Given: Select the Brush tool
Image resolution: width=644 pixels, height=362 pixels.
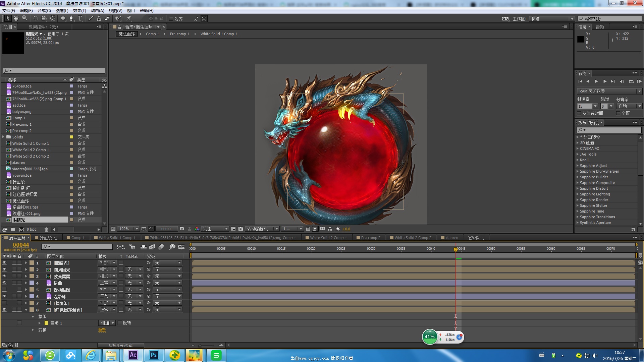Looking at the screenshot, I should click(91, 18).
